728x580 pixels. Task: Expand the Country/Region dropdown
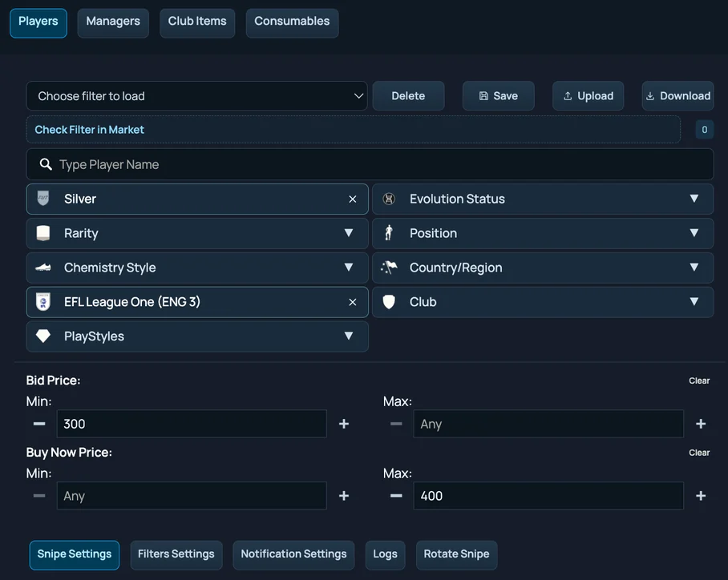point(543,268)
